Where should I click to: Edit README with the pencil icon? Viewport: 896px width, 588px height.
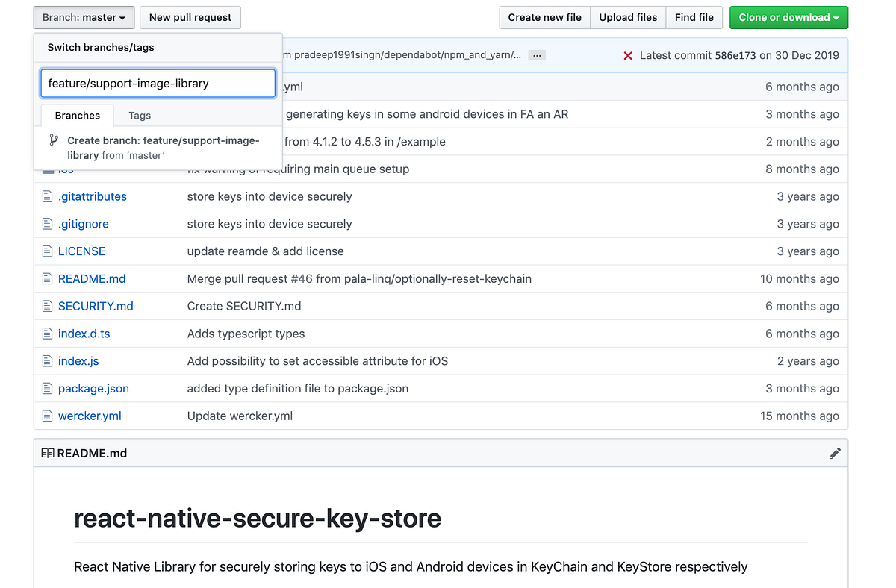835,454
